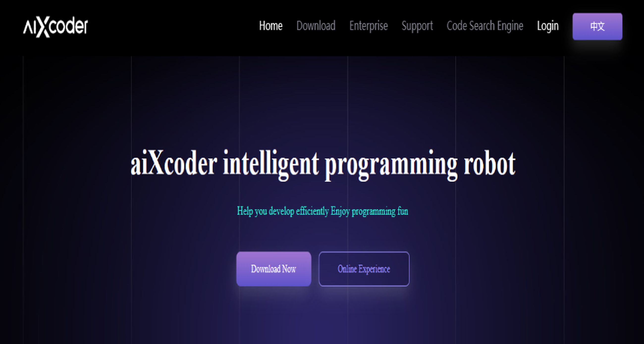This screenshot has width=644, height=344.
Task: Click the purple Download Now button
Action: [x=274, y=269]
